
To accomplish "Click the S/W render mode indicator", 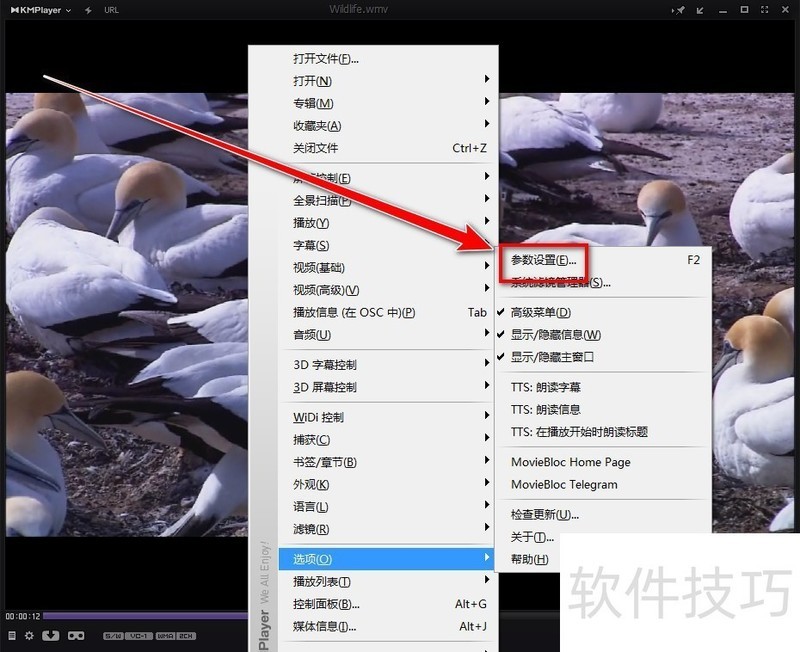I will tap(112, 635).
